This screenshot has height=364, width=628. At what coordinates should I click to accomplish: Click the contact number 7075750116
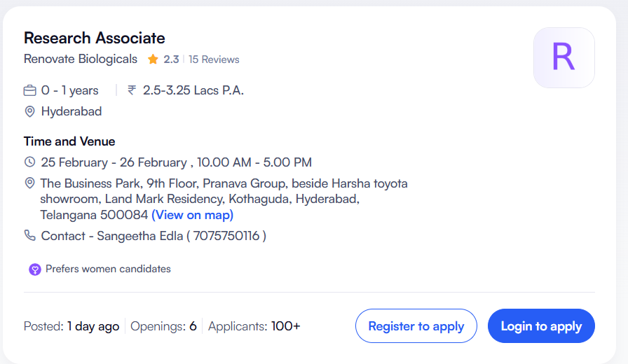[x=226, y=236]
